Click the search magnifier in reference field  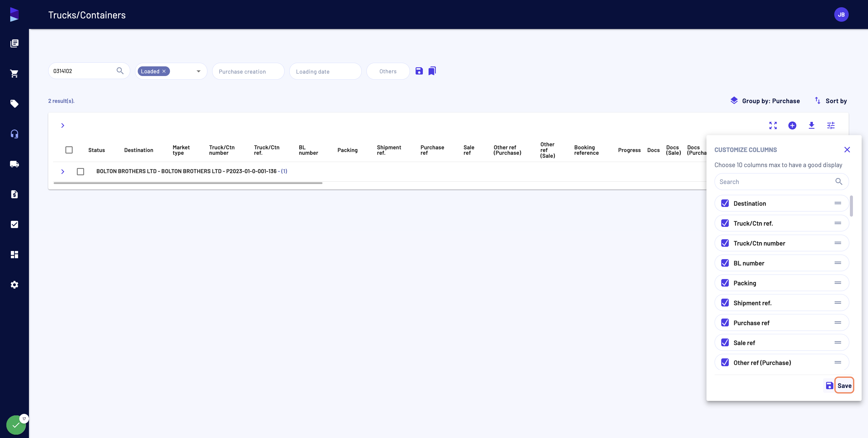[120, 71]
